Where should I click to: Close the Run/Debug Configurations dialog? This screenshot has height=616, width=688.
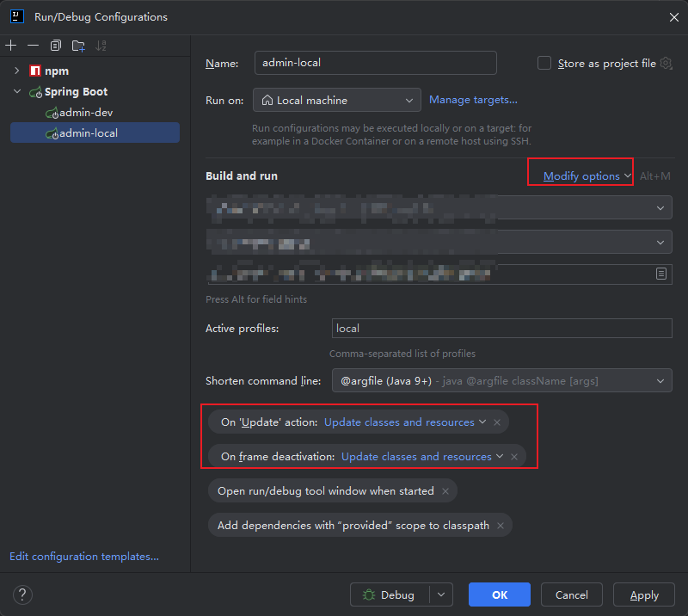pos(674,17)
